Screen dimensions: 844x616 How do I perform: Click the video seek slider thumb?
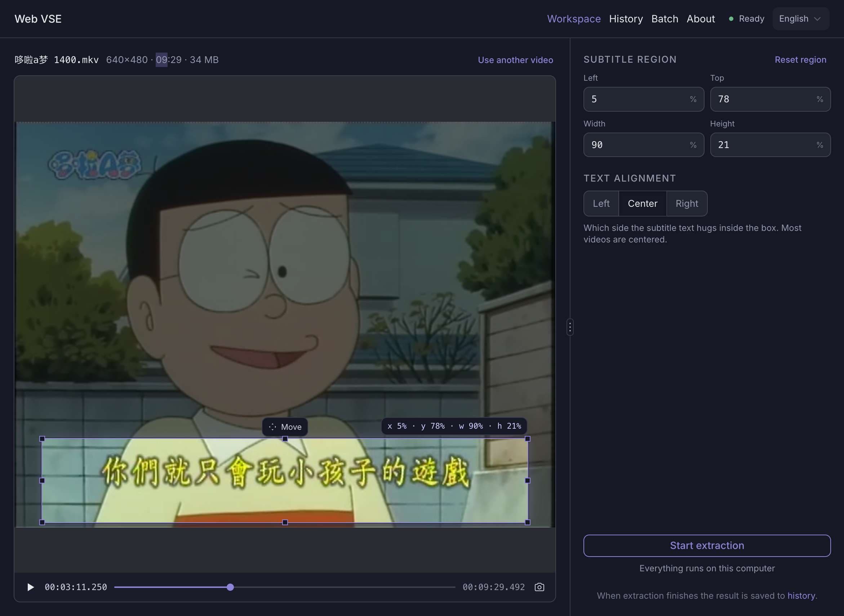click(231, 587)
